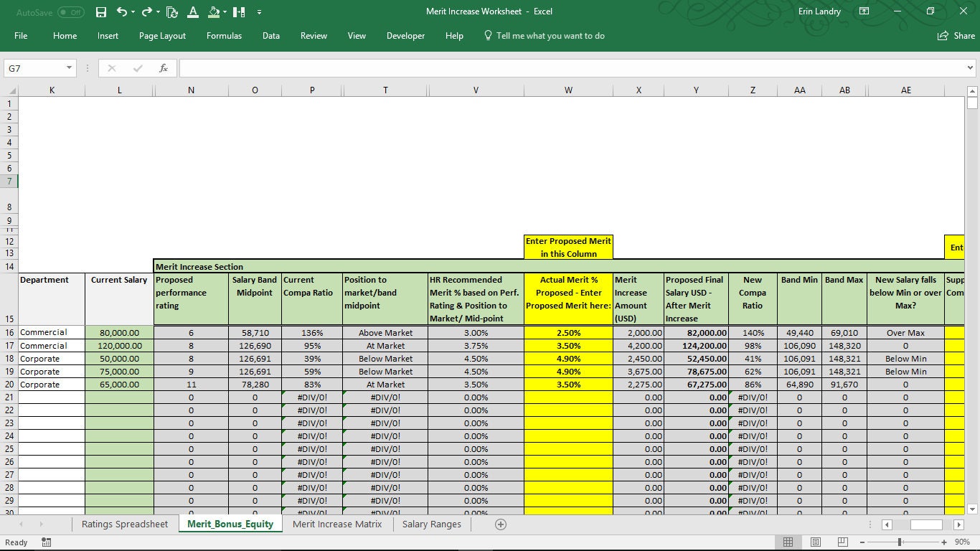
Task: Click the horizontal scrollbar left arrow
Action: [887, 524]
